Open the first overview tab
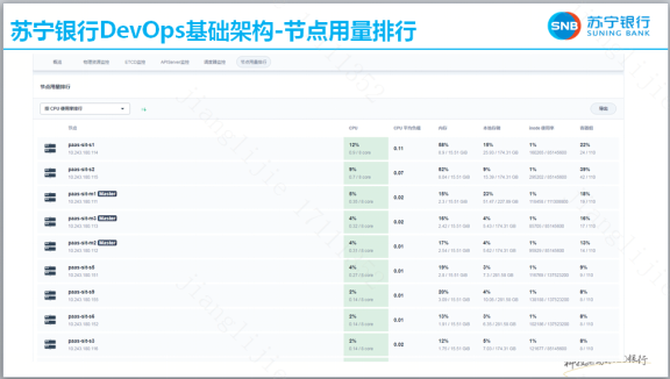Screen dimensions: 670x379 click(x=57, y=62)
